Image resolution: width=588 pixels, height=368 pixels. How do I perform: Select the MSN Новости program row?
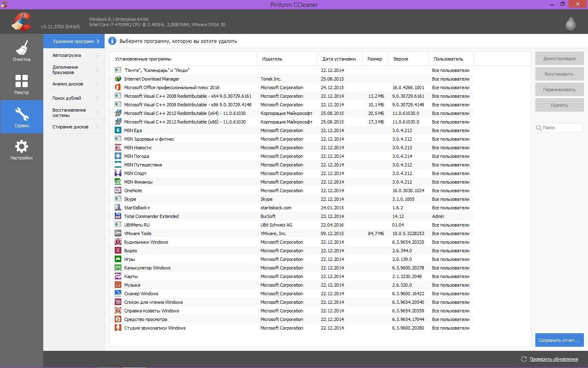(292, 148)
